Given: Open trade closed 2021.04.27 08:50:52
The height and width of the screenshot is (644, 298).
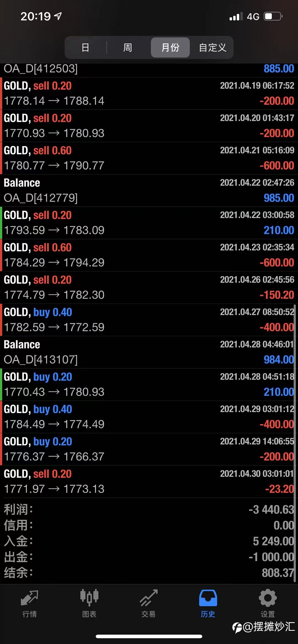Looking at the screenshot, I should (149, 320).
